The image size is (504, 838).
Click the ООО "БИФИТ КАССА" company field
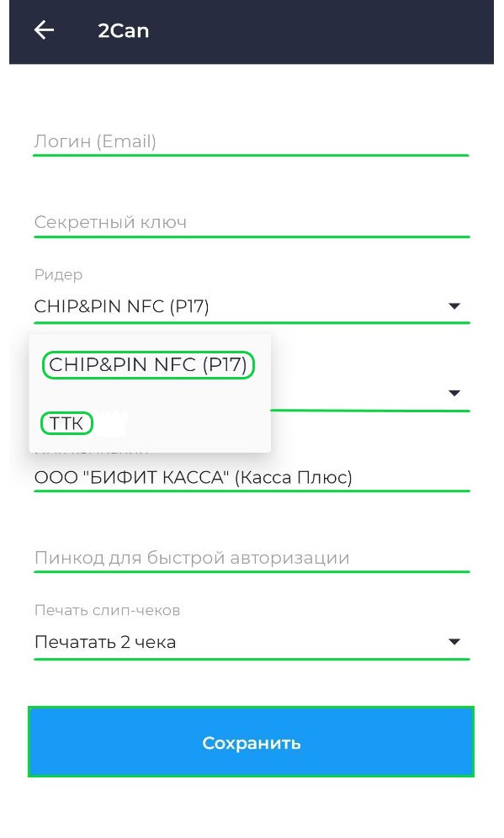pos(252,477)
